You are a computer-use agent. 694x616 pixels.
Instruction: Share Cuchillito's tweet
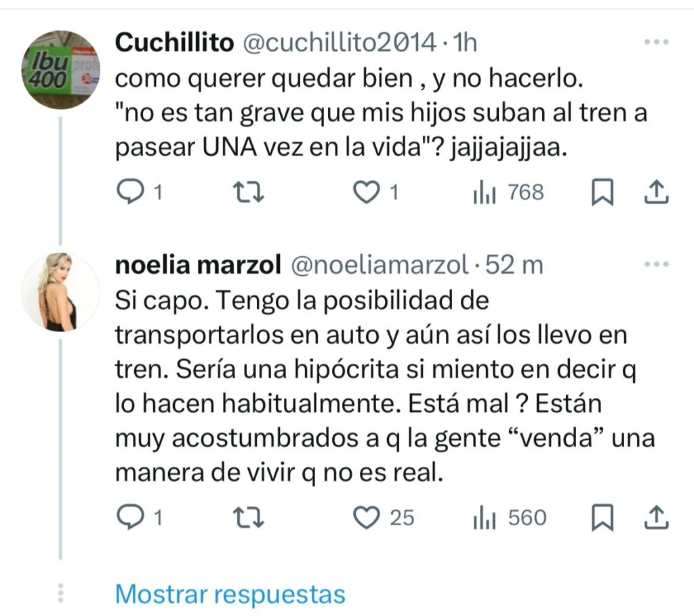click(655, 194)
